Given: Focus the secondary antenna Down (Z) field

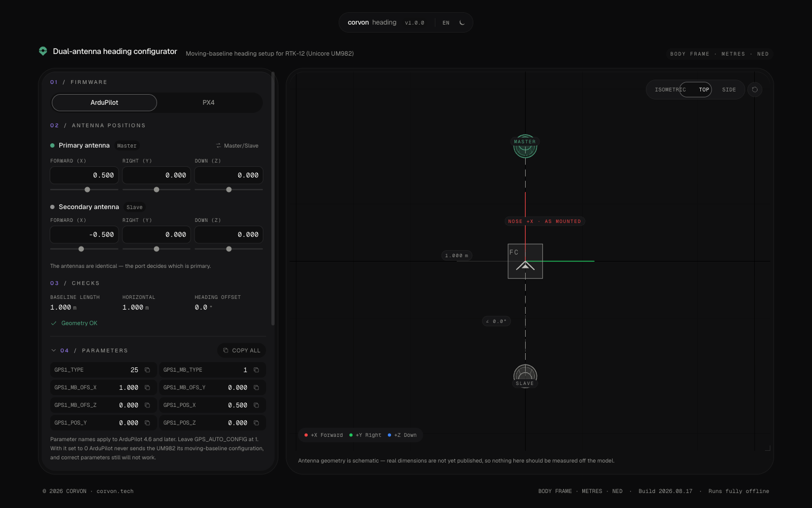Looking at the screenshot, I should (x=229, y=235).
